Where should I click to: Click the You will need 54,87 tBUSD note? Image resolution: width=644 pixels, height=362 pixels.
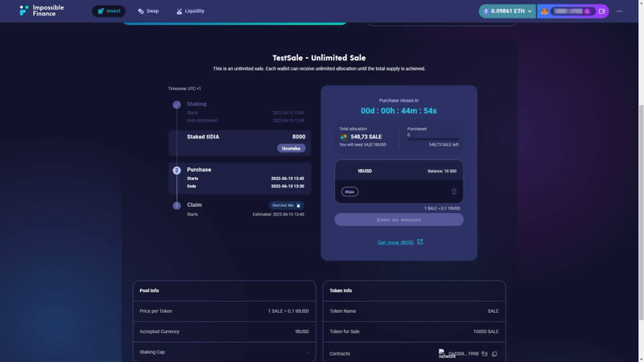pyautogui.click(x=363, y=145)
